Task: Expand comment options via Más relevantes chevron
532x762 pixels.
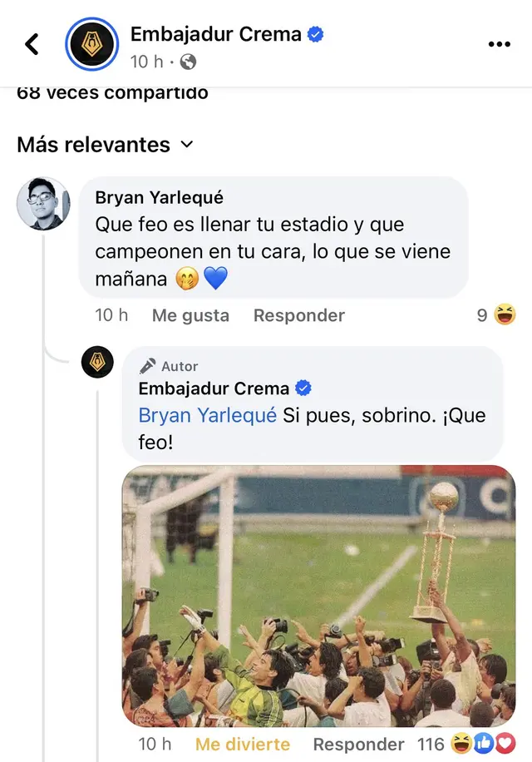Action: (x=186, y=145)
